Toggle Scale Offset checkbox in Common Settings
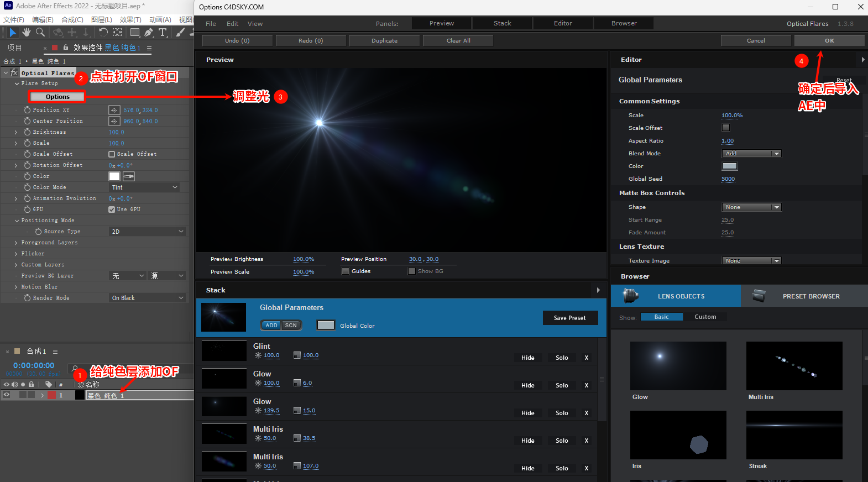This screenshot has height=482, width=868. 726,128
